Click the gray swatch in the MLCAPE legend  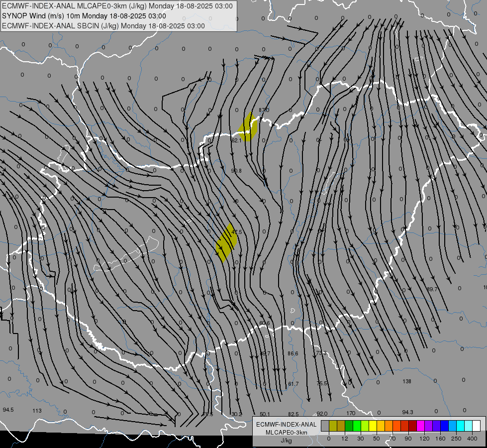[x=325, y=426]
